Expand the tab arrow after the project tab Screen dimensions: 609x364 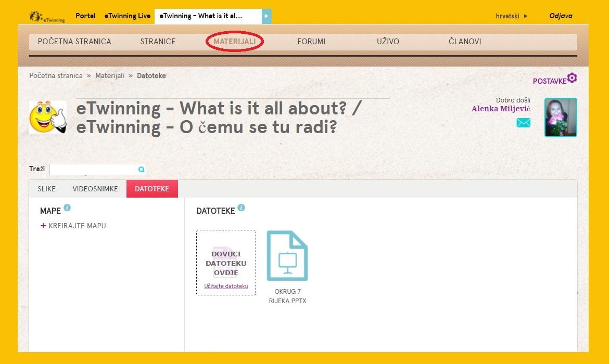[x=267, y=16]
